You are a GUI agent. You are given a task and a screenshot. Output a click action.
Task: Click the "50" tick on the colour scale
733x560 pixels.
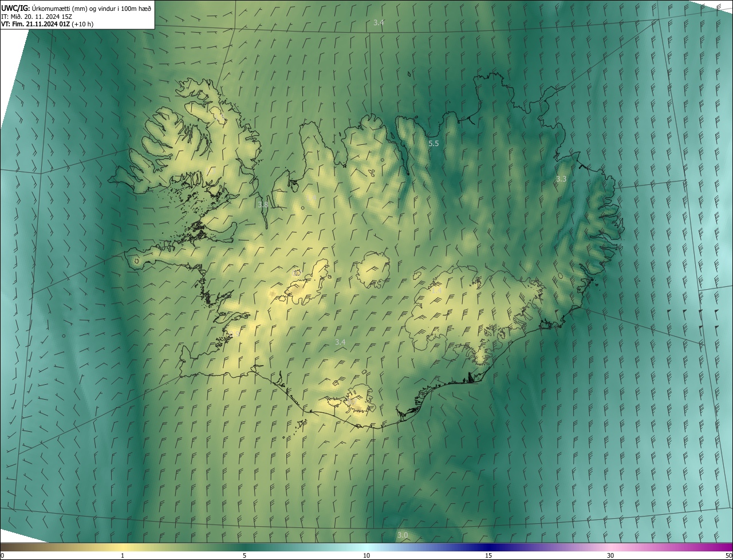(x=728, y=555)
